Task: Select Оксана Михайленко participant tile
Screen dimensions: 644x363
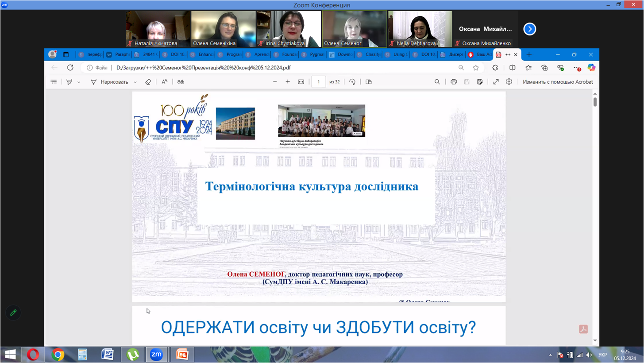Action: (x=485, y=29)
